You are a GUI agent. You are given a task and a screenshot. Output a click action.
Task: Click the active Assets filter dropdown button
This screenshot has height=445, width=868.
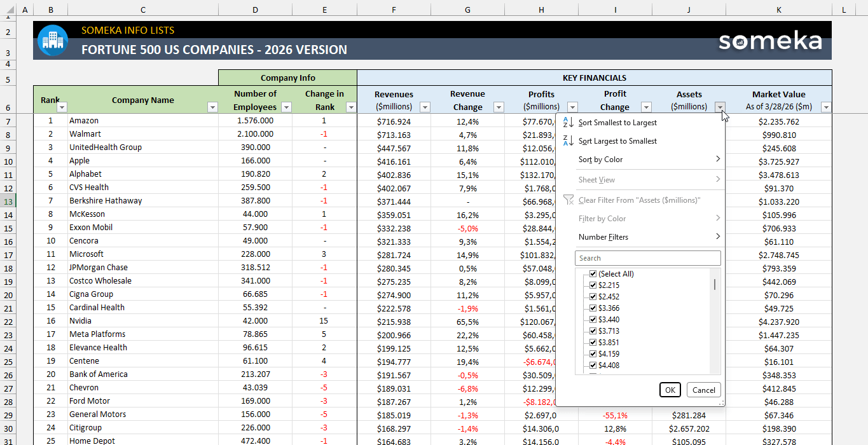coord(720,107)
